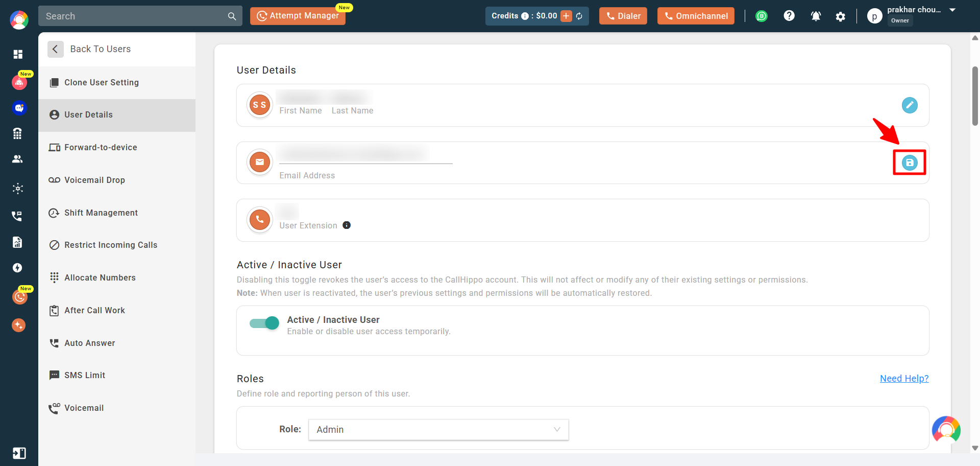
Task: Click the CallHippo logo icon
Action: 19,20
